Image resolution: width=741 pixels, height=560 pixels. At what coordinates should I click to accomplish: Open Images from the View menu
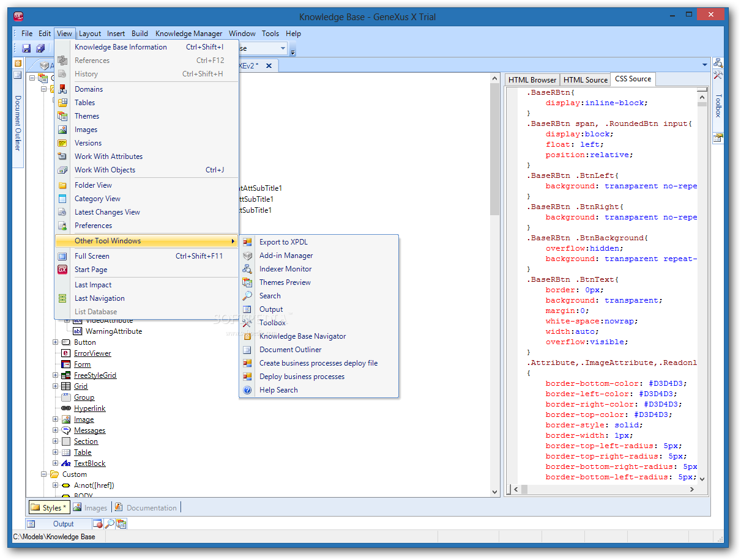coord(147,130)
